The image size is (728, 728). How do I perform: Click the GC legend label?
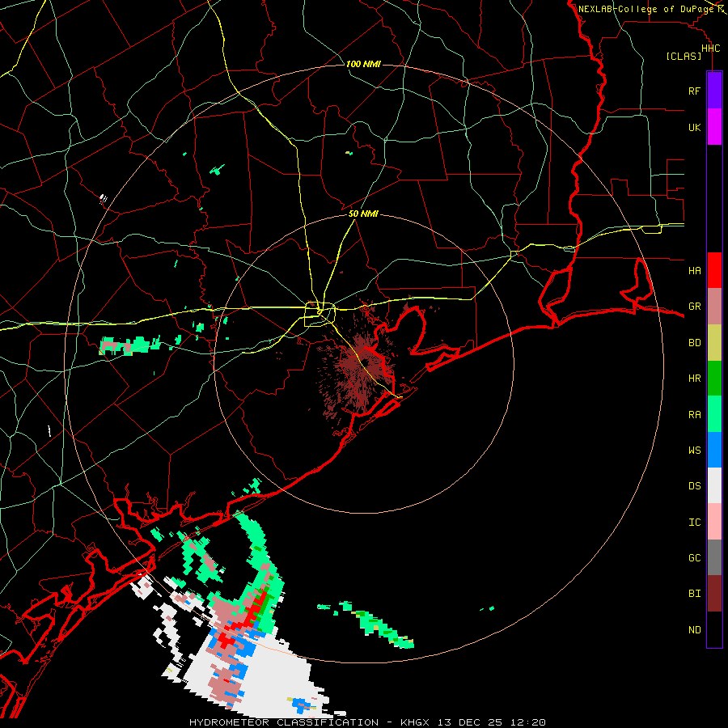click(x=694, y=558)
